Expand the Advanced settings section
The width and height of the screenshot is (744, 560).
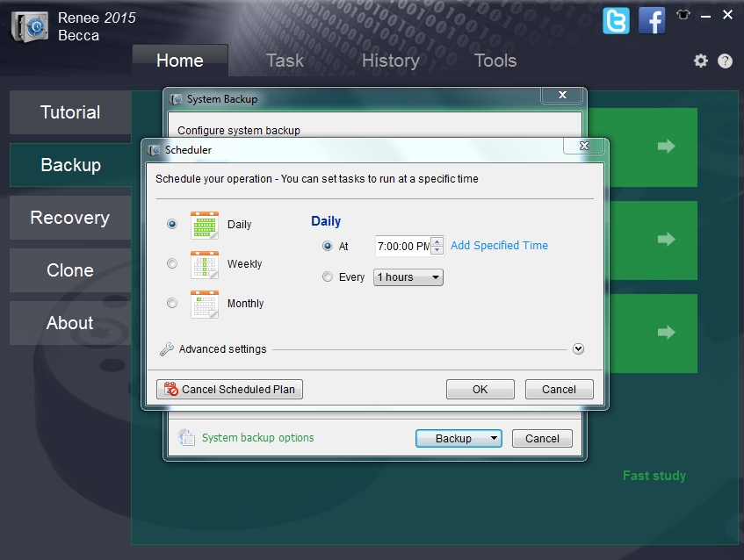[578, 348]
